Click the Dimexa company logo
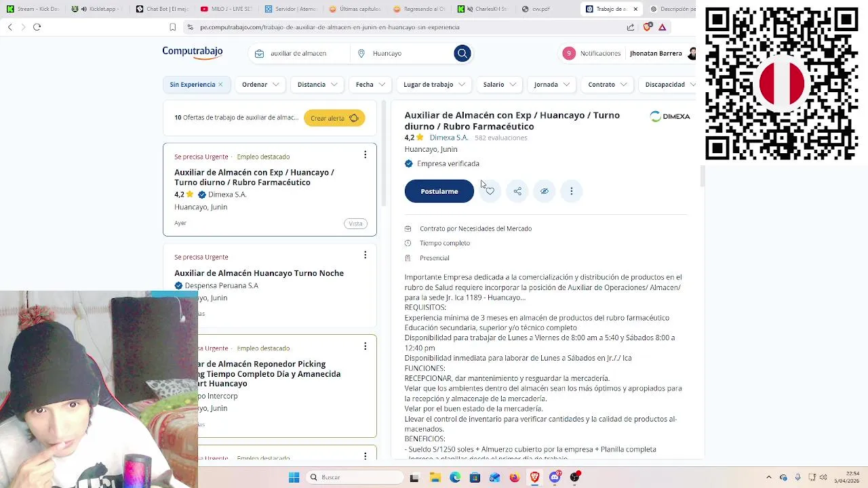Image resolution: width=868 pixels, height=488 pixels. pyautogui.click(x=670, y=117)
